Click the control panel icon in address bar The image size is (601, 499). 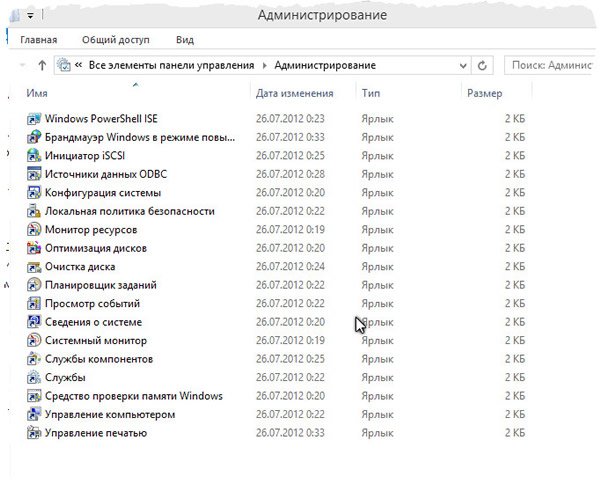(x=64, y=65)
